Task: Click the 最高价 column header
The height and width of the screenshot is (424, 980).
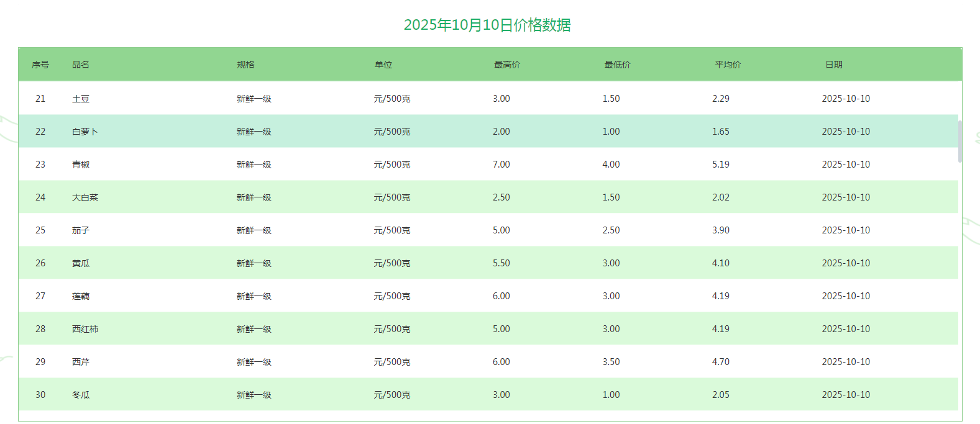Action: 507,65
